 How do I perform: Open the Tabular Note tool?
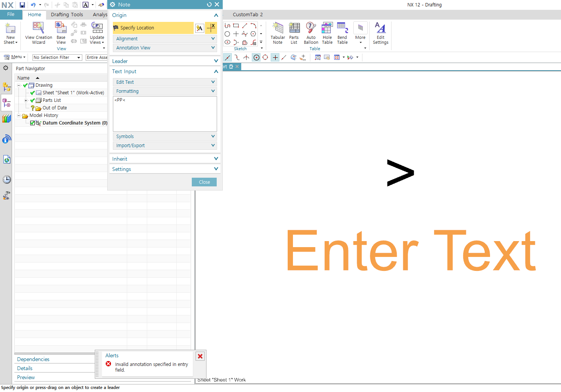click(277, 33)
